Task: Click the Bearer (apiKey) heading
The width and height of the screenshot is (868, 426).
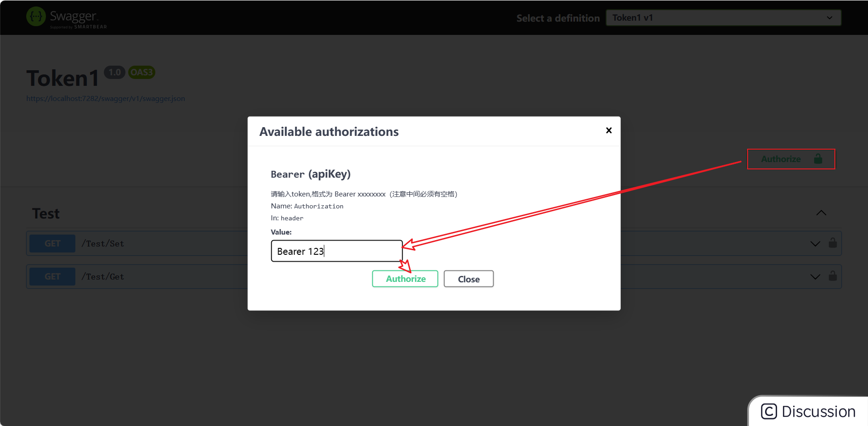Action: [x=311, y=174]
